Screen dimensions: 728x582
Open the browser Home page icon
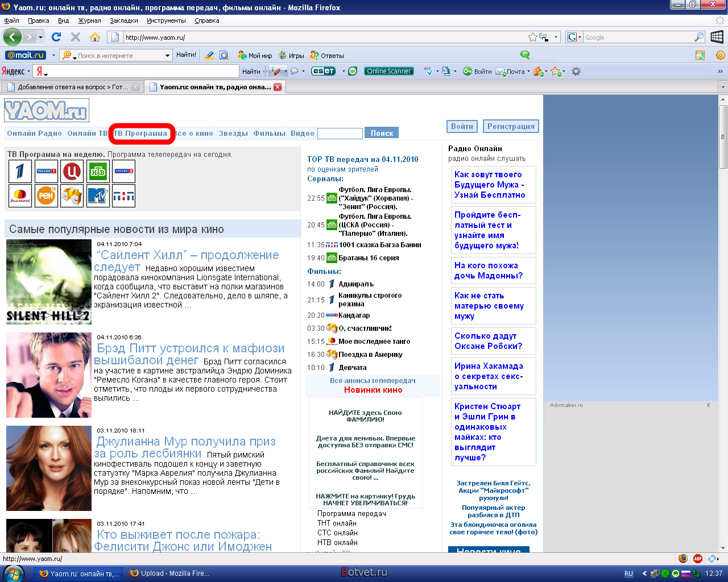[95, 37]
